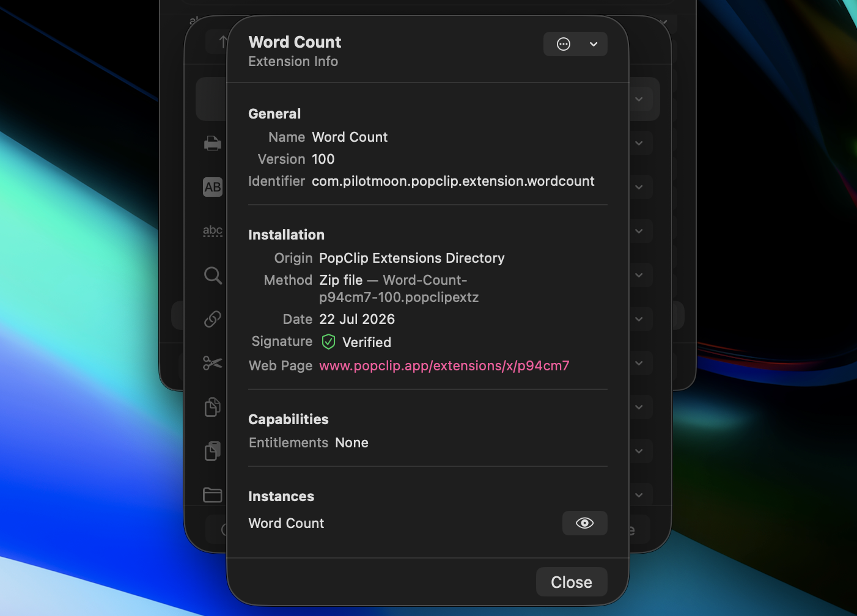Screen dimensions: 857x616
Task: Select the paste clipboard extension icon
Action: [x=212, y=451]
